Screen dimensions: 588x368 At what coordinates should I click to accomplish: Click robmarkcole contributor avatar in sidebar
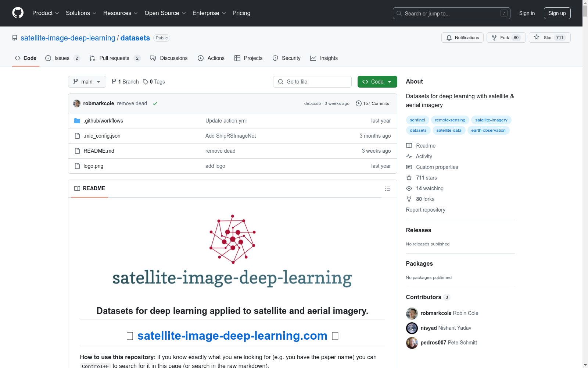tap(412, 313)
